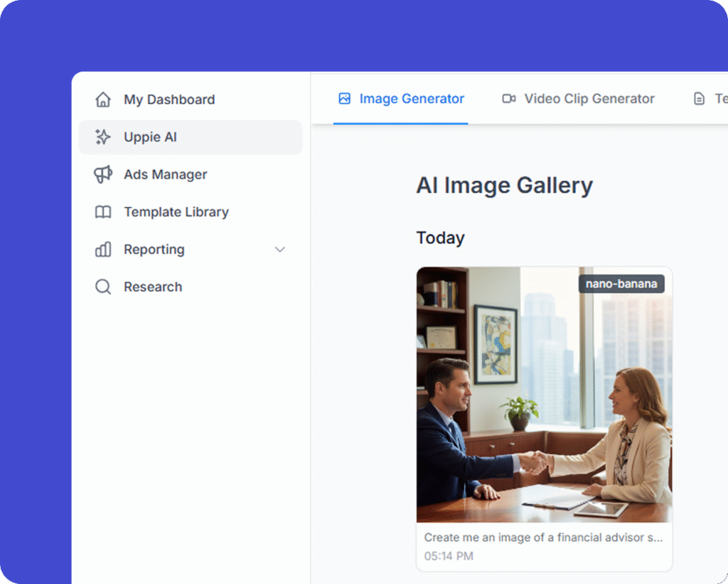Select the Research sidebar label
Image resolution: width=728 pixels, height=584 pixels.
(153, 287)
